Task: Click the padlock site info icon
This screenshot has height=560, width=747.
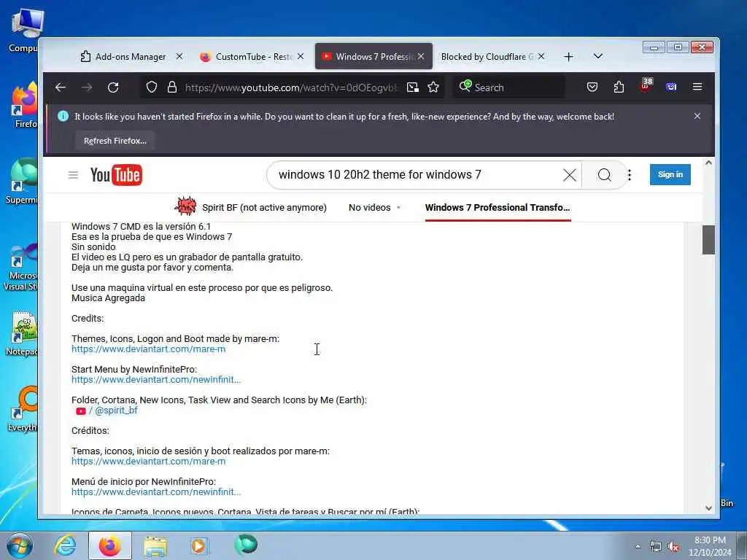Action: (x=172, y=87)
